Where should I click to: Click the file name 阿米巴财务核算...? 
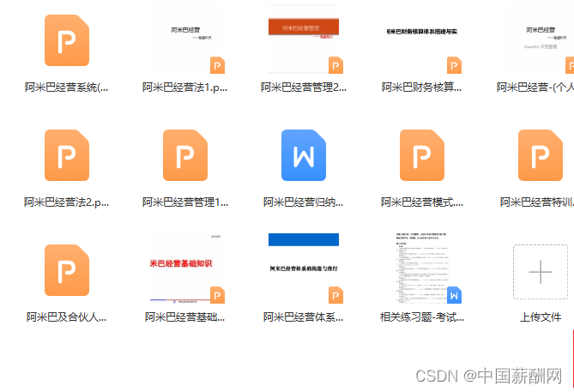click(422, 87)
